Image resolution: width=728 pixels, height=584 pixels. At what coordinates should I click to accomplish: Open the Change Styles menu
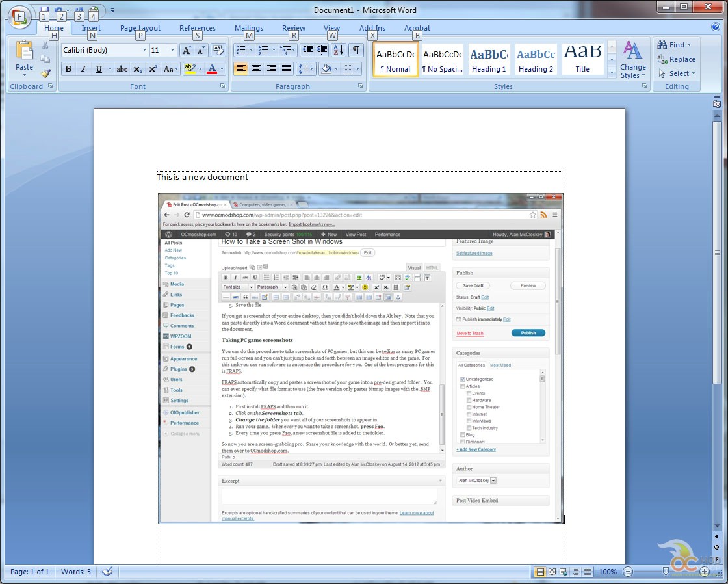[633, 60]
